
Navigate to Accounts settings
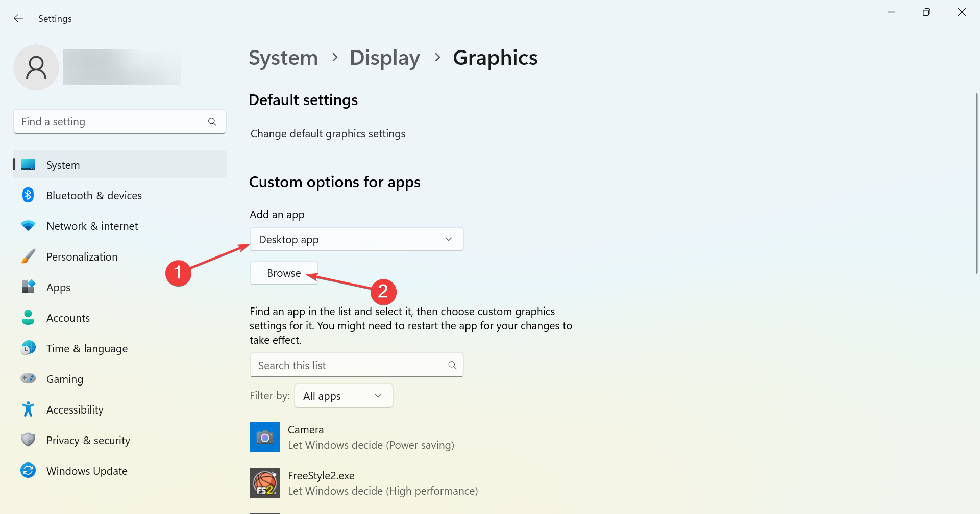point(119,318)
